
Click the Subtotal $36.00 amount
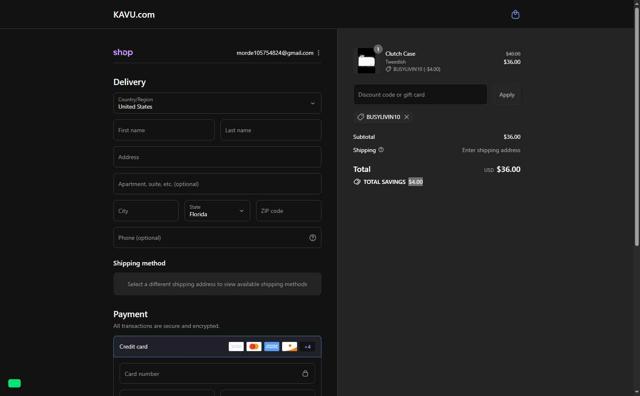512,137
